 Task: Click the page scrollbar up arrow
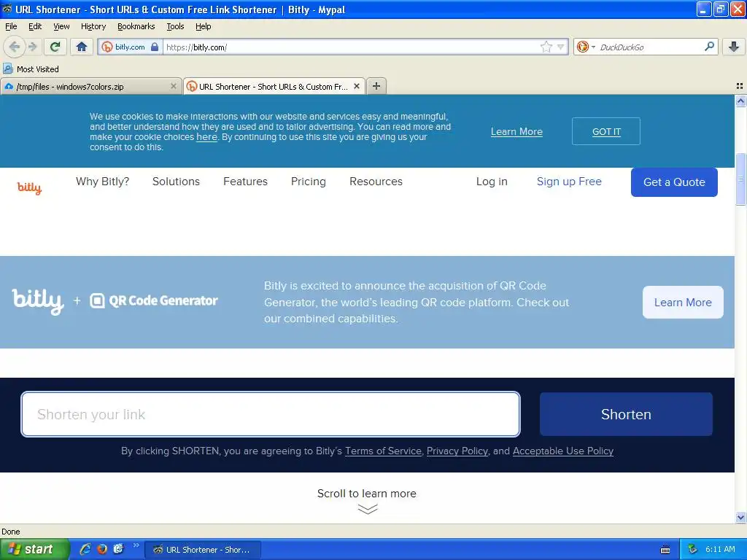740,101
